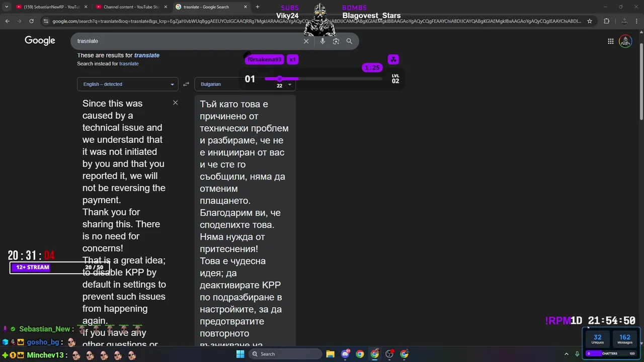
Task: Open OBS Studio from the taskbar
Action: [389, 354]
